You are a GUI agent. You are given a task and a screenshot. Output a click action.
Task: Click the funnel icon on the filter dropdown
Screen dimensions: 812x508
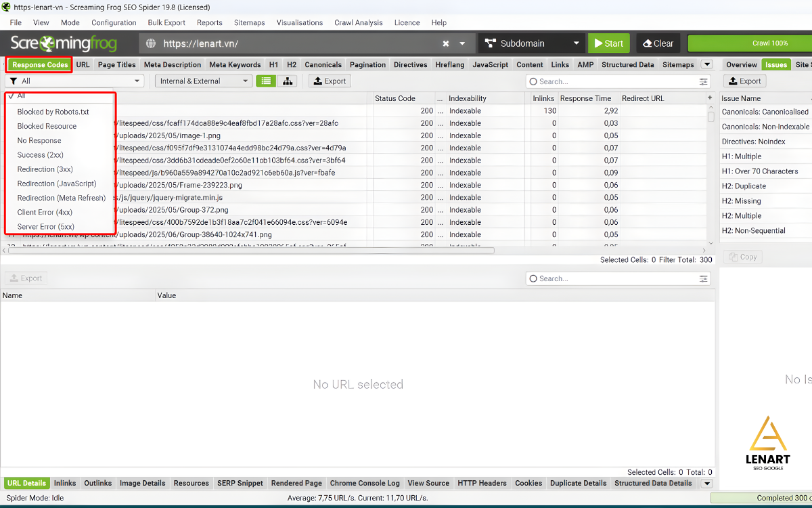click(13, 81)
